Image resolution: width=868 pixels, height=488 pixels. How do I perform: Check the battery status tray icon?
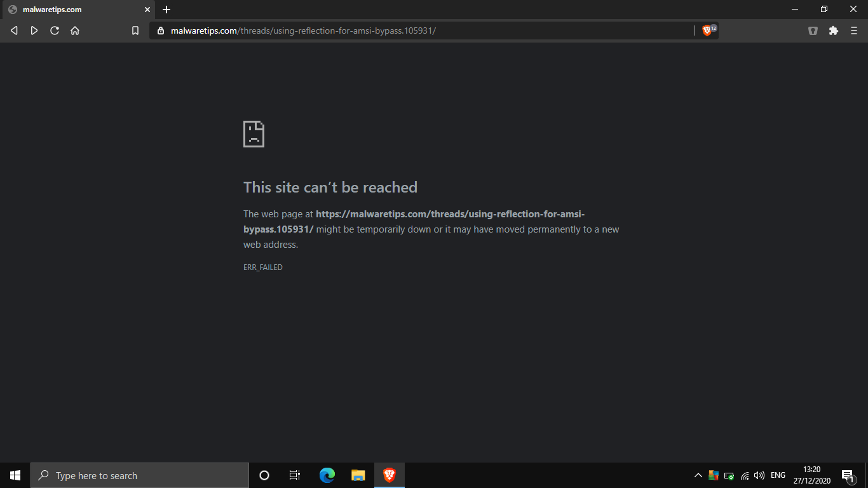click(729, 475)
